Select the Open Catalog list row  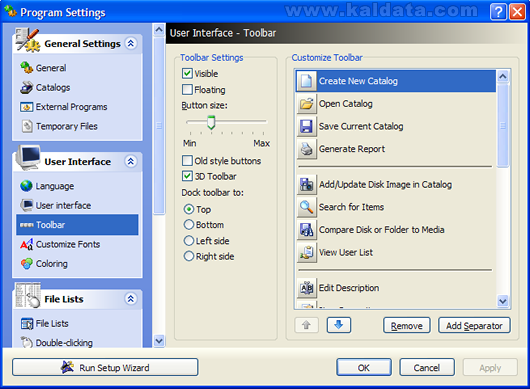396,104
